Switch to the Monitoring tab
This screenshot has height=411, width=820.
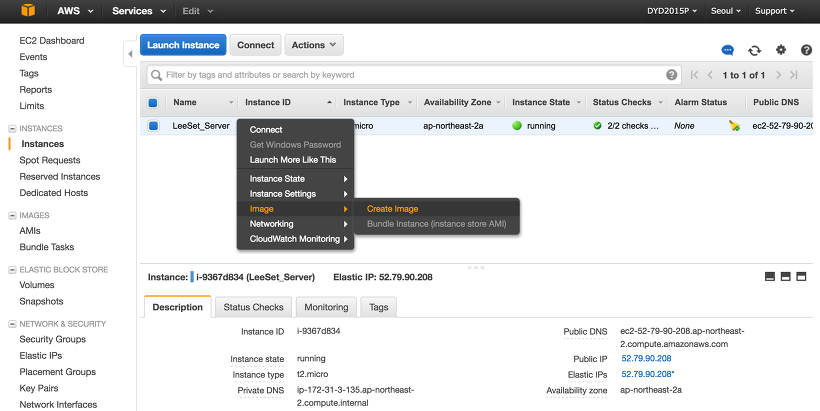326,307
